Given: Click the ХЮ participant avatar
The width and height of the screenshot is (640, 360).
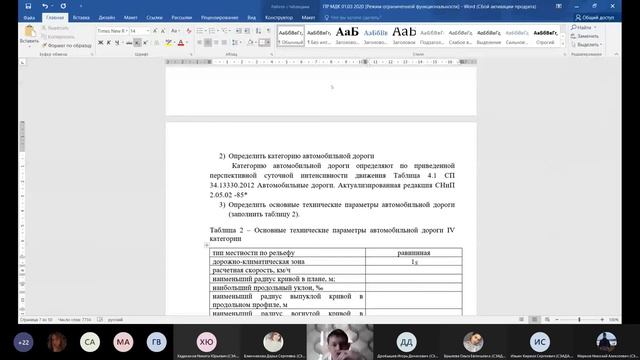Looking at the screenshot, I should point(206,342).
